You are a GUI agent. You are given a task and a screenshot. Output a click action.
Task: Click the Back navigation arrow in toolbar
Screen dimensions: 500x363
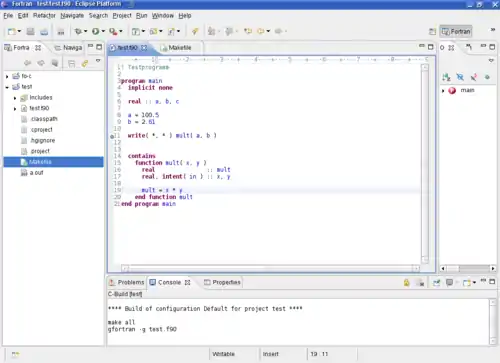point(261,31)
